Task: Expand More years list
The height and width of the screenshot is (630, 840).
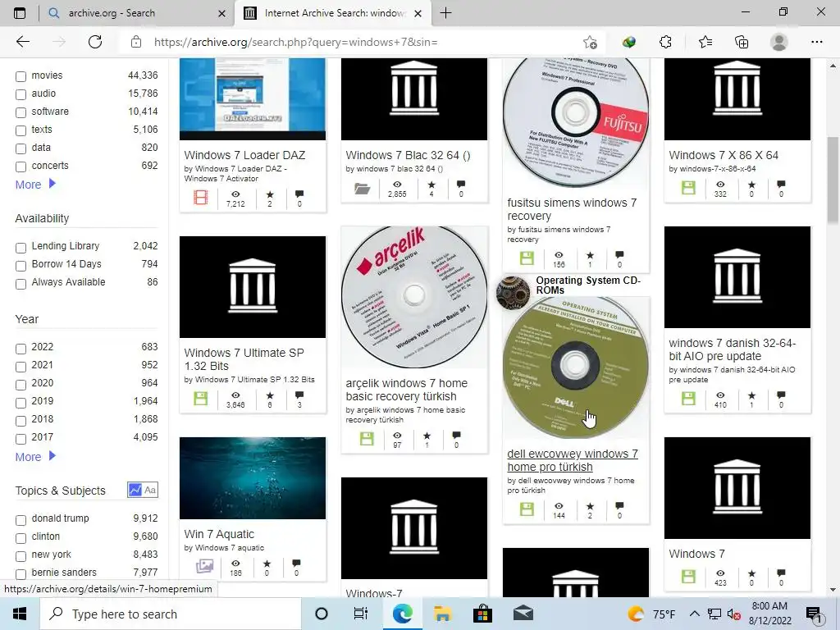Action: (35, 456)
